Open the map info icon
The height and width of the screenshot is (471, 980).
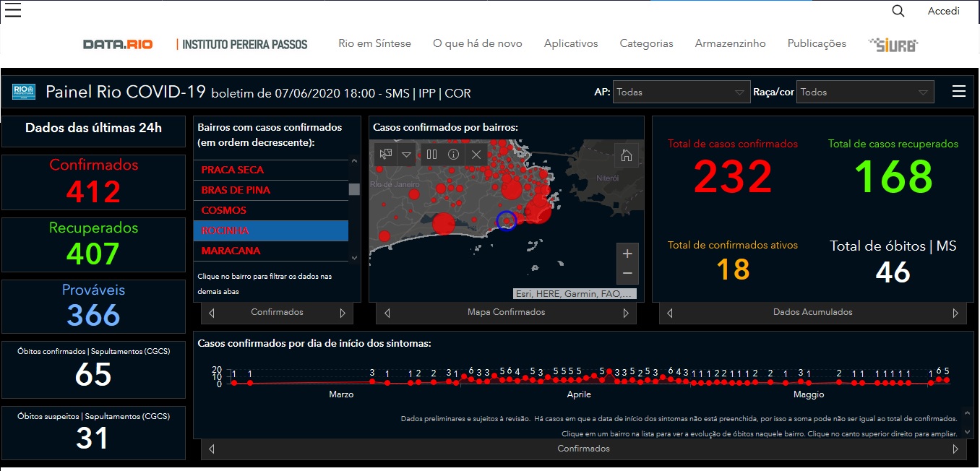(x=454, y=154)
